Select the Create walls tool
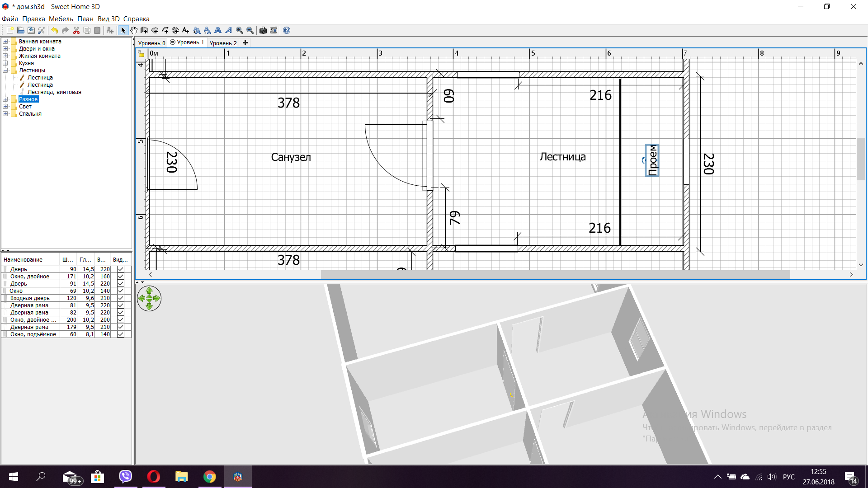The image size is (868, 488). pos(144,30)
